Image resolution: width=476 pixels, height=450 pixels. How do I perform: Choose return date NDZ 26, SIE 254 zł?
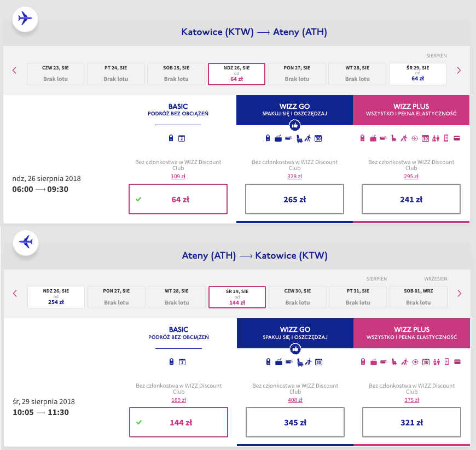click(56, 297)
